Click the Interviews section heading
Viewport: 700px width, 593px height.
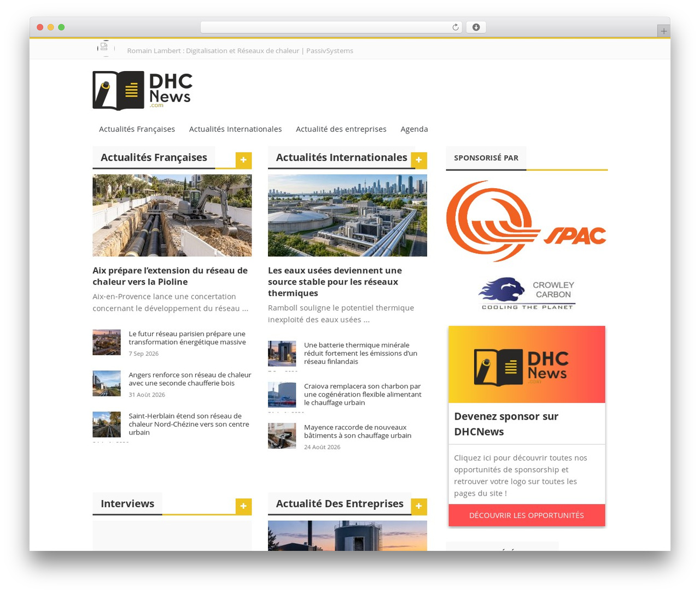point(127,504)
